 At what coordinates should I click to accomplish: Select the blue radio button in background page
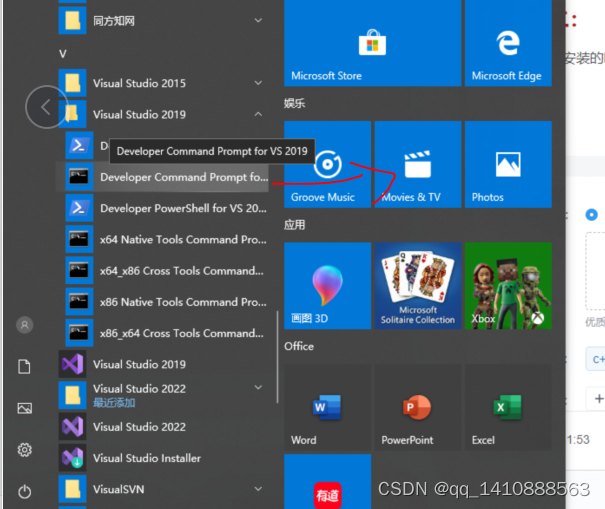[x=591, y=215]
